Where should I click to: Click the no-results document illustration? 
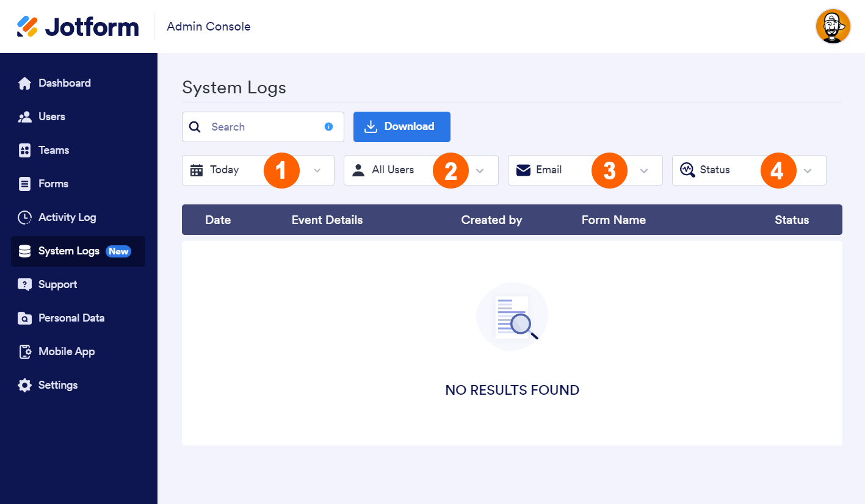pyautogui.click(x=512, y=317)
